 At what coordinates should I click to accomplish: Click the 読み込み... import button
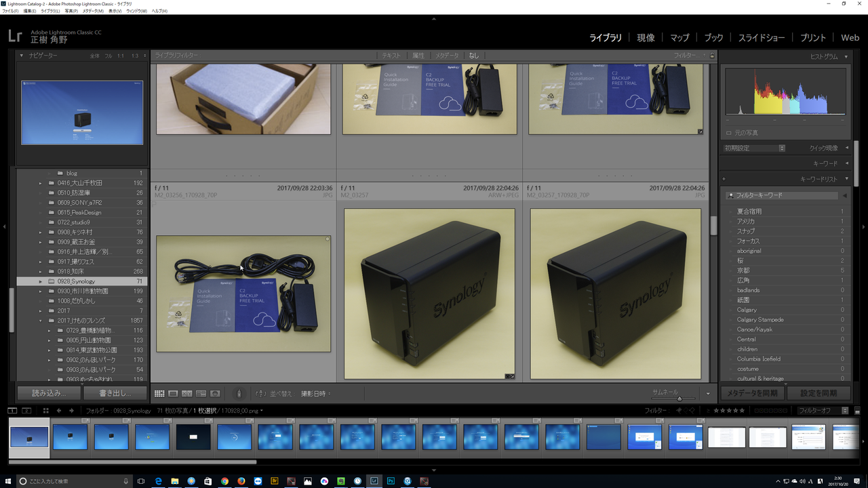click(49, 393)
